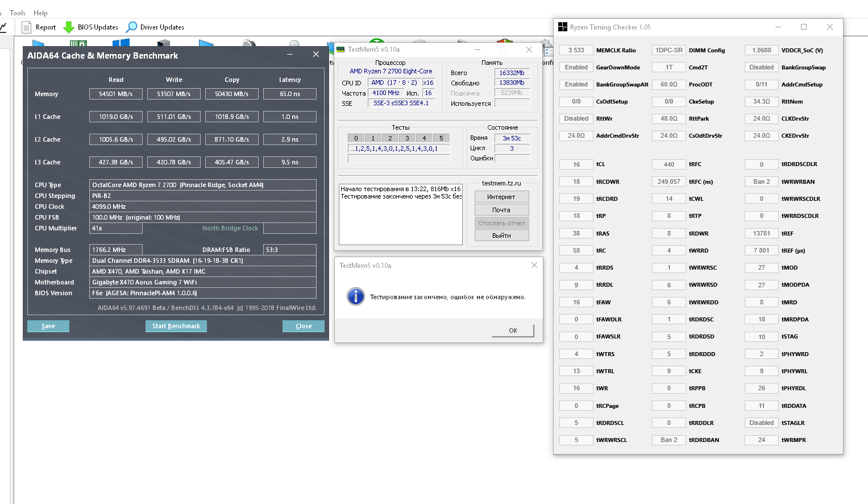Click the MEMCLK Ratio value 3 533
This screenshot has width=868, height=504.
pos(576,50)
